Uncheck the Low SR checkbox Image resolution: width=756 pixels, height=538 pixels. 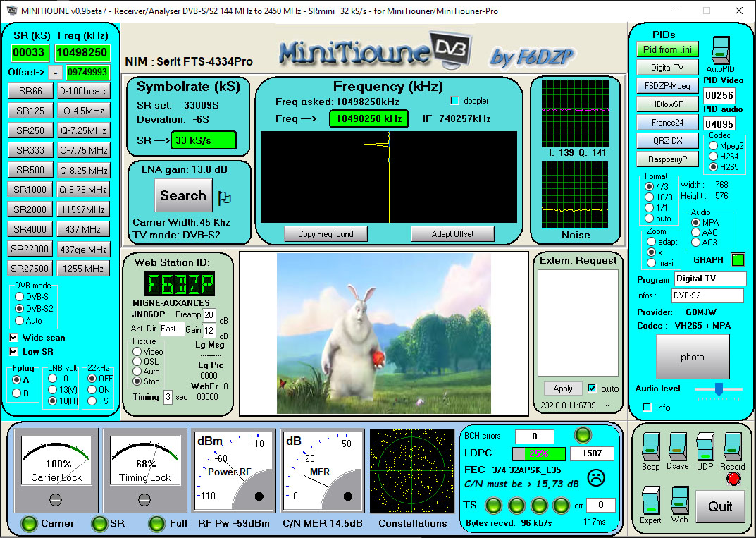(14, 351)
